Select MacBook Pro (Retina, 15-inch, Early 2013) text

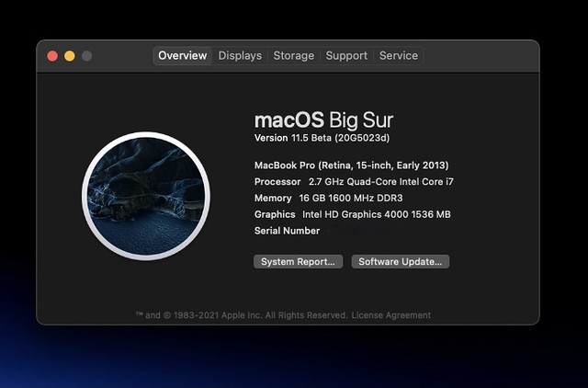pos(351,165)
